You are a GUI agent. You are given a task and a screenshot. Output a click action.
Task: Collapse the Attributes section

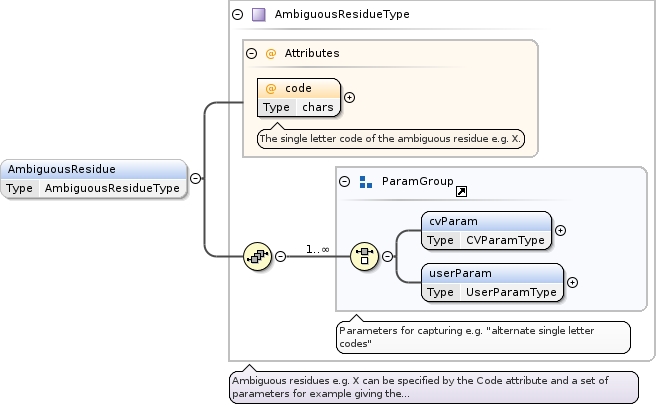click(251, 52)
